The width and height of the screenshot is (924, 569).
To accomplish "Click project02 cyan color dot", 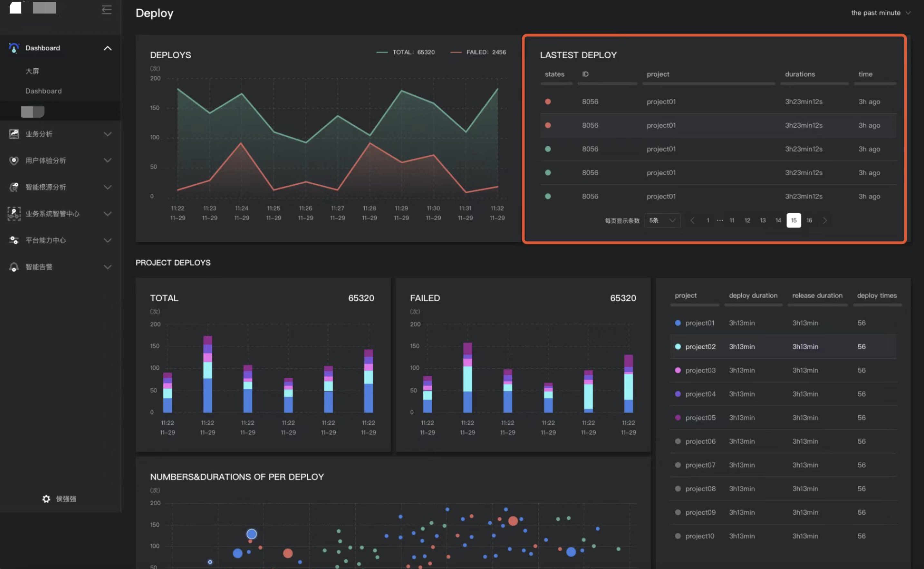I will [678, 347].
